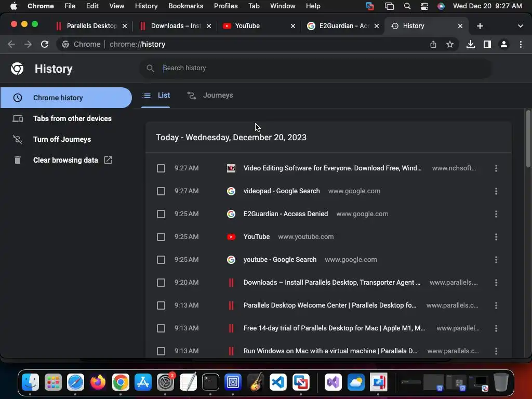Check the E2Guardian Access Denied entry
The image size is (532, 399).
[x=161, y=214]
